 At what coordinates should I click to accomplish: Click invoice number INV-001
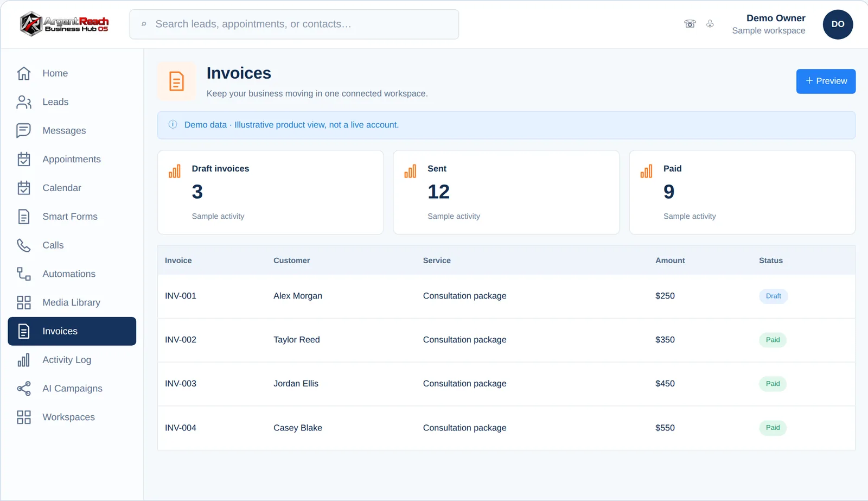181,296
